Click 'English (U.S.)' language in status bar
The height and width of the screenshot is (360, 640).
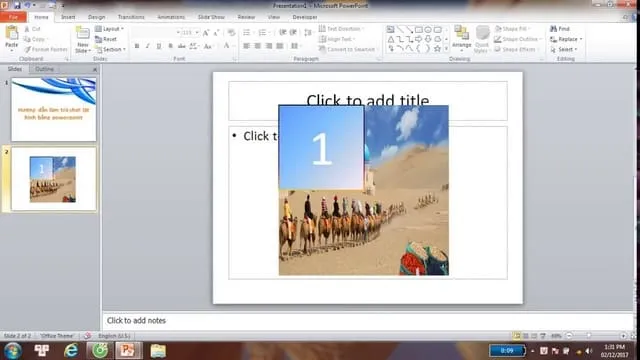click(114, 336)
